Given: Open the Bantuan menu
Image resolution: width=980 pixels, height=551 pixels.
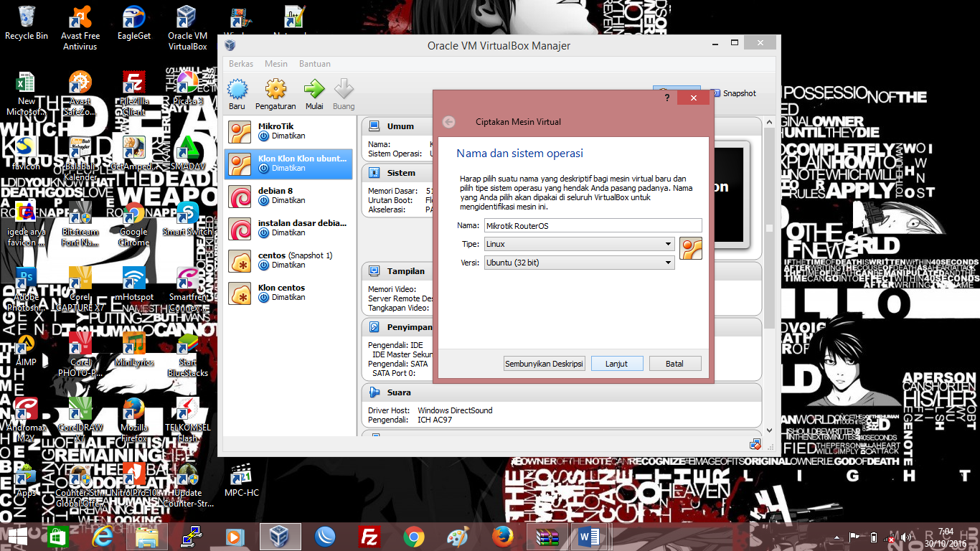Looking at the screenshot, I should tap(315, 64).
